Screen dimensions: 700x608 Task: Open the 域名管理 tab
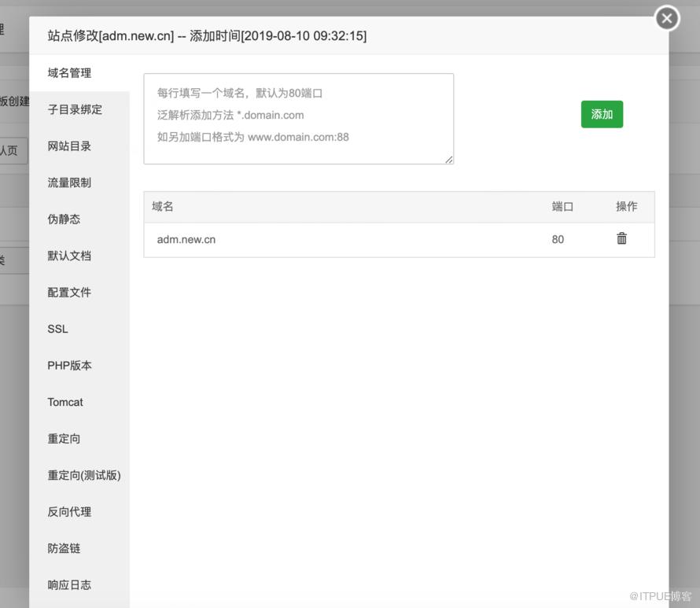[79, 73]
